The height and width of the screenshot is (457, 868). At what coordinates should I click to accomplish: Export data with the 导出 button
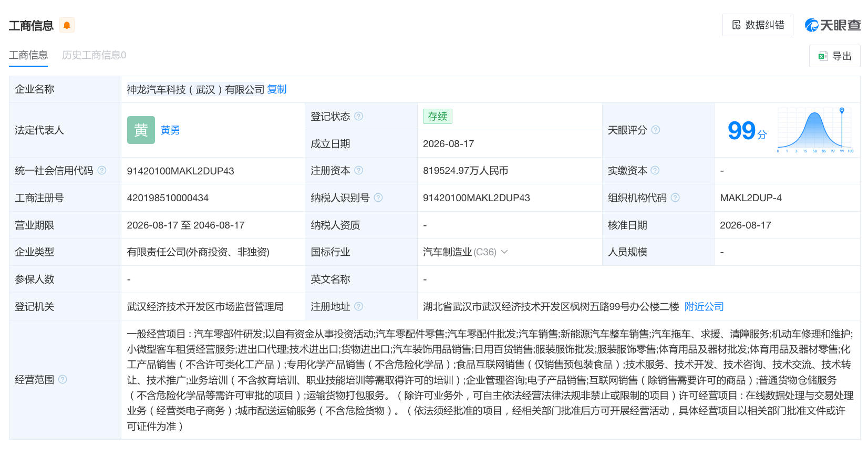coord(834,56)
